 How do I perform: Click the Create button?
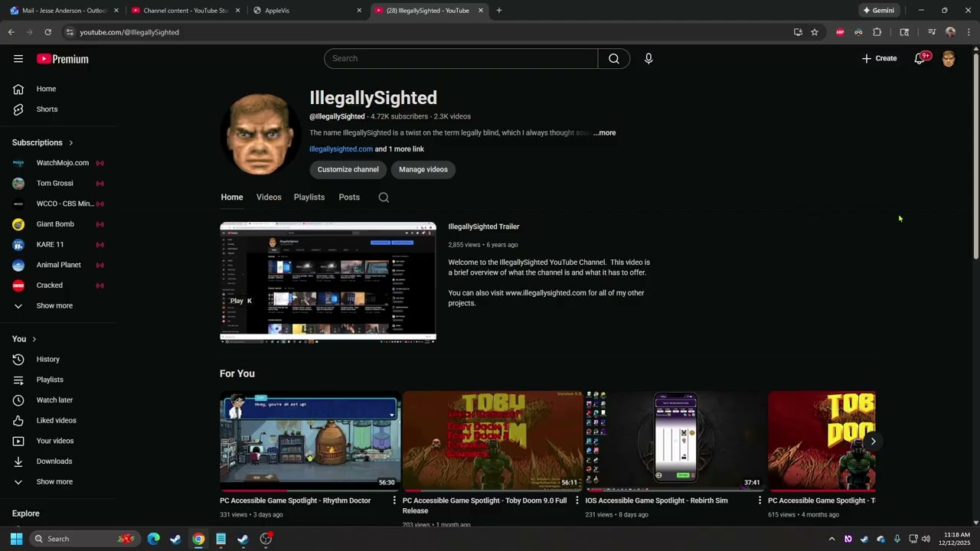(879, 59)
